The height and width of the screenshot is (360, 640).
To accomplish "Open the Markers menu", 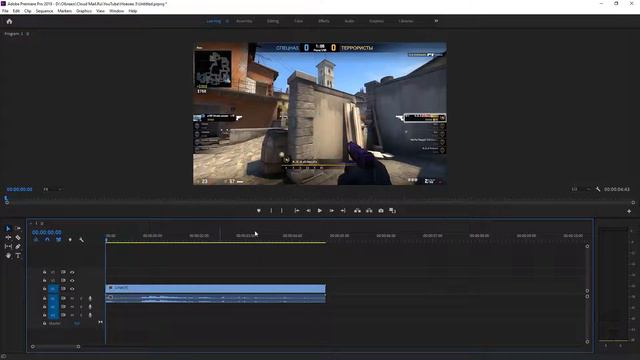I will pos(64,11).
